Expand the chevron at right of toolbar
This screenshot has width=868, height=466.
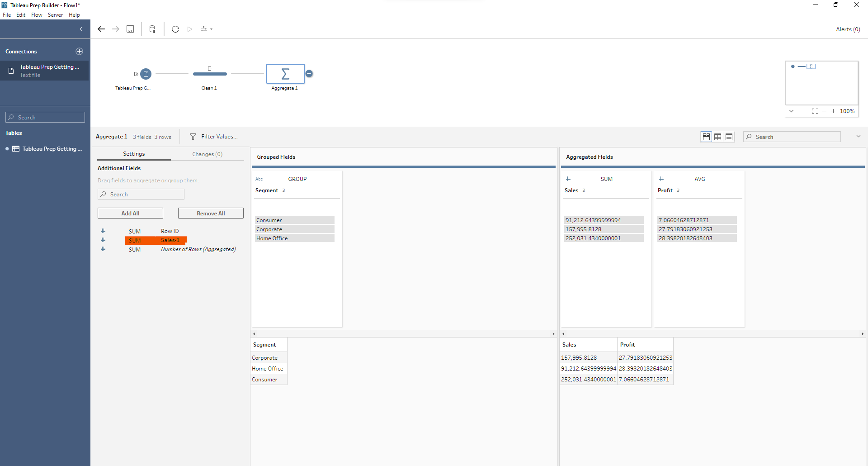[858, 136]
